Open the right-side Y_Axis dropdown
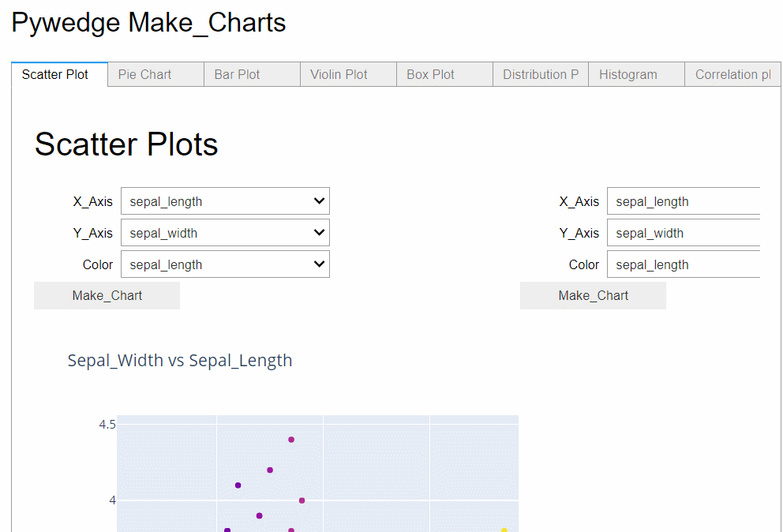 point(683,233)
